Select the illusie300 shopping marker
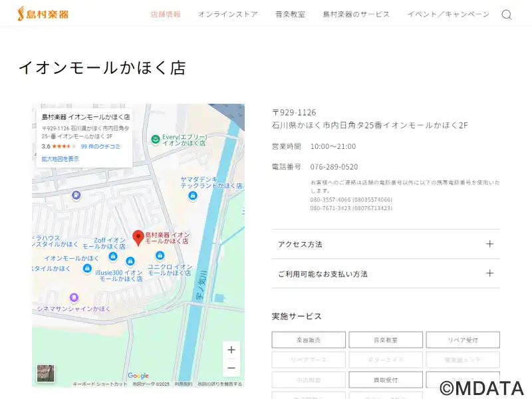Screen dimensions: 532x399 tap(130, 261)
